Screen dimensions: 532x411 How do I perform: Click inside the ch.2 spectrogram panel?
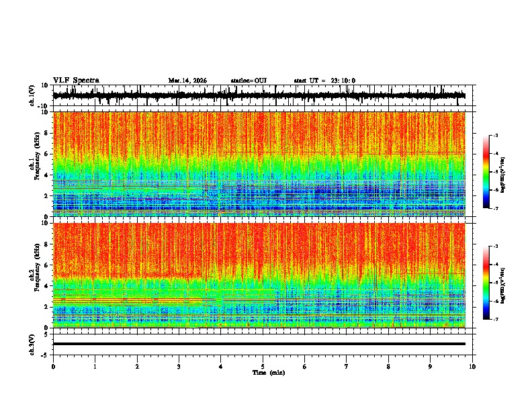click(x=259, y=275)
